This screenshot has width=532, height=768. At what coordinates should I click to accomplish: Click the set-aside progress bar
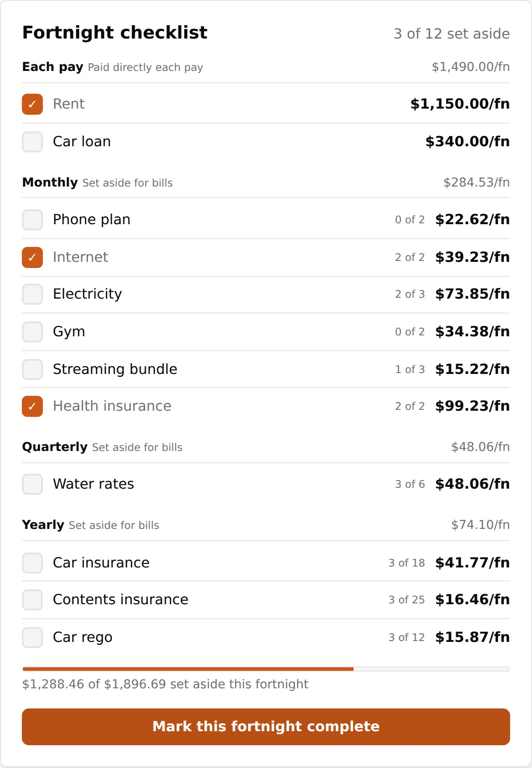pyautogui.click(x=266, y=669)
